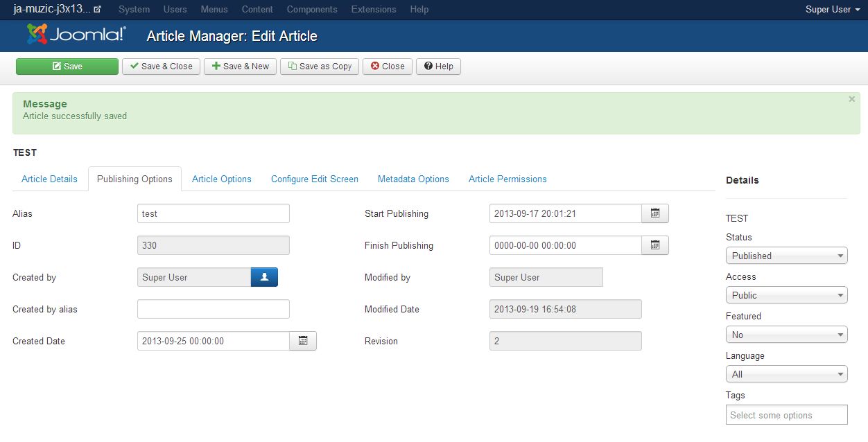Open calendar picker for Created Date
Screen dimensions: 868x442
click(x=303, y=341)
